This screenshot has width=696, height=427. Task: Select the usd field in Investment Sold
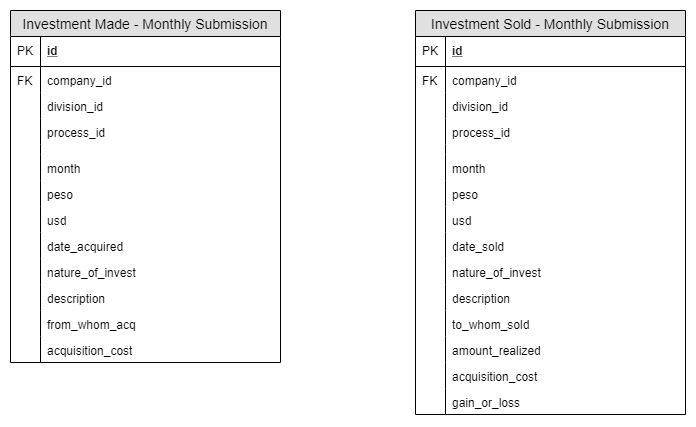click(x=462, y=221)
